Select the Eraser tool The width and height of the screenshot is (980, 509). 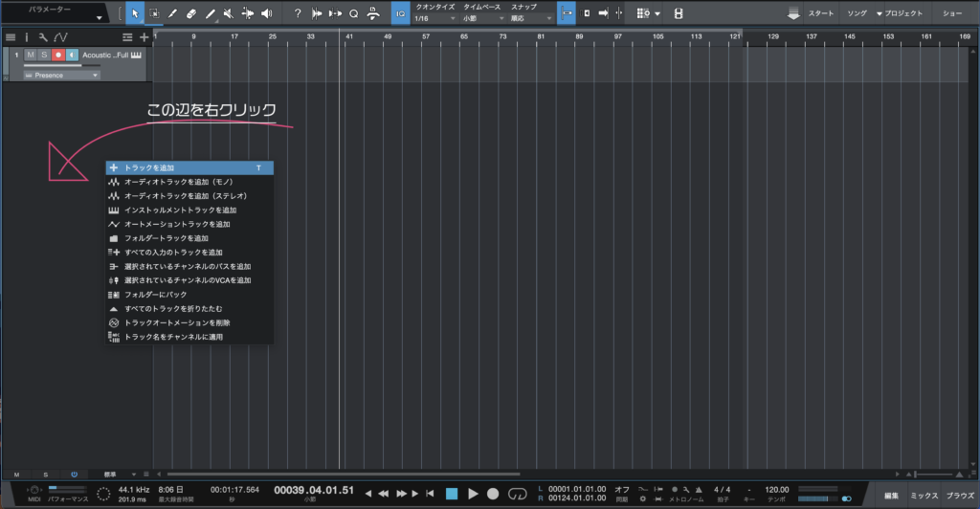pos(190,13)
